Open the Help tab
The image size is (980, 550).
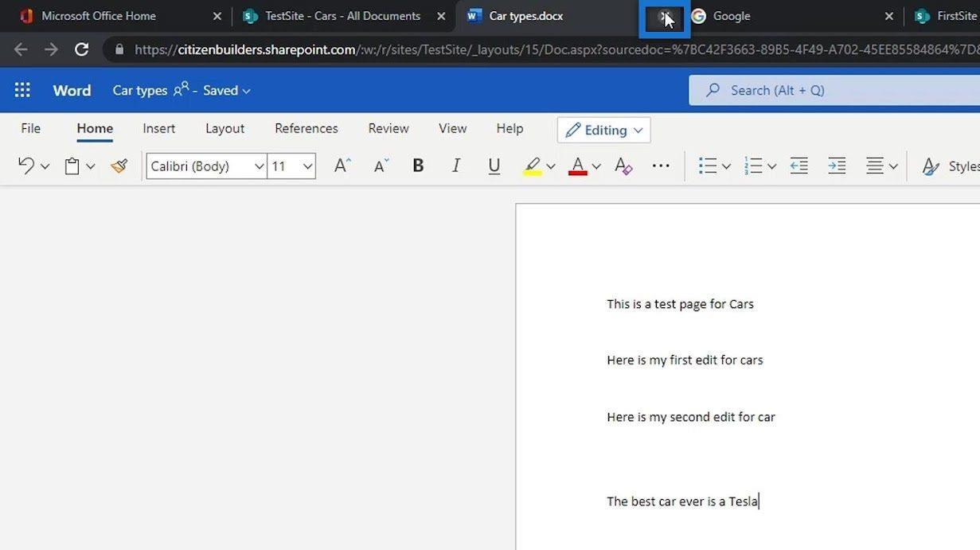pos(510,128)
